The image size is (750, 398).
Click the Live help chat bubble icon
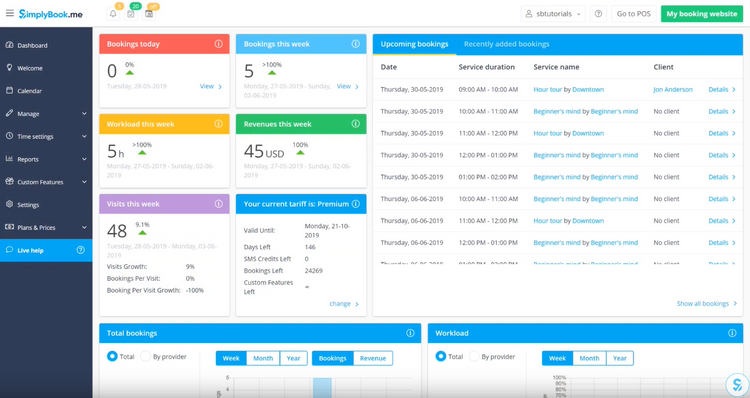9,250
